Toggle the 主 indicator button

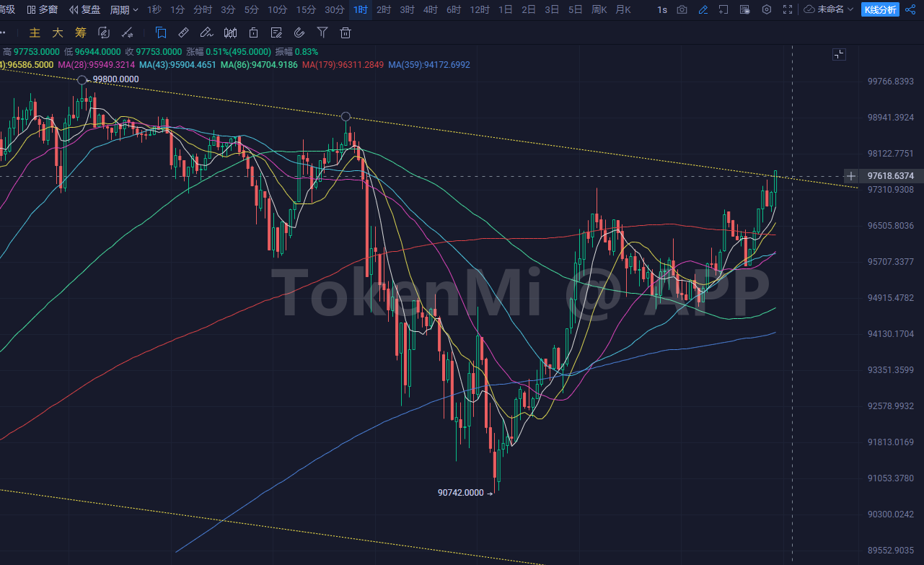pos(34,33)
